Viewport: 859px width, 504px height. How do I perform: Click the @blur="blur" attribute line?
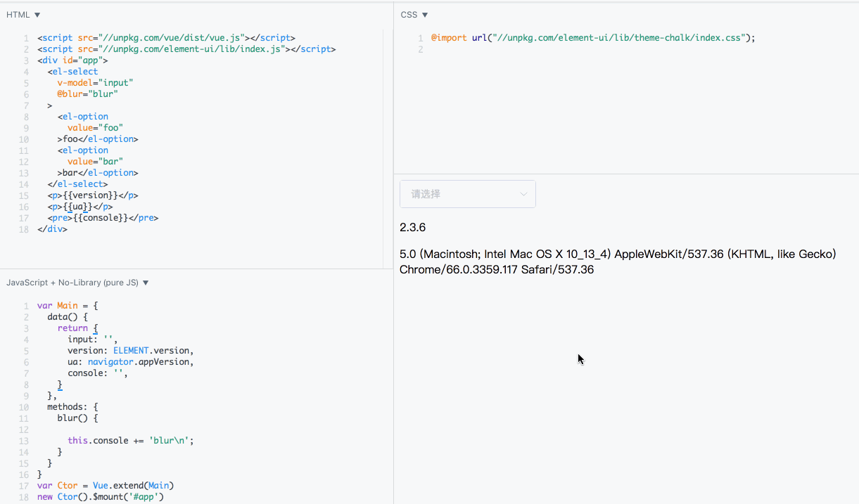tap(88, 94)
